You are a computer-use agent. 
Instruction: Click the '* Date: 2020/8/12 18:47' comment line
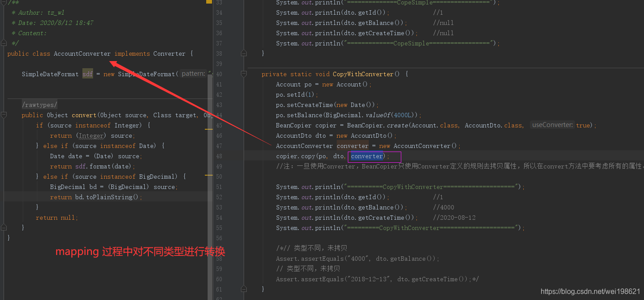(52, 23)
